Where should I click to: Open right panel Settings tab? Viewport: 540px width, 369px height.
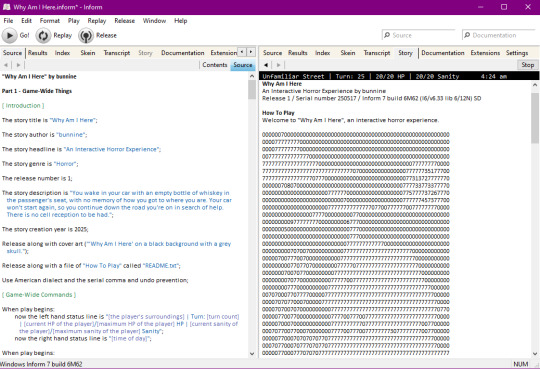pos(517,53)
